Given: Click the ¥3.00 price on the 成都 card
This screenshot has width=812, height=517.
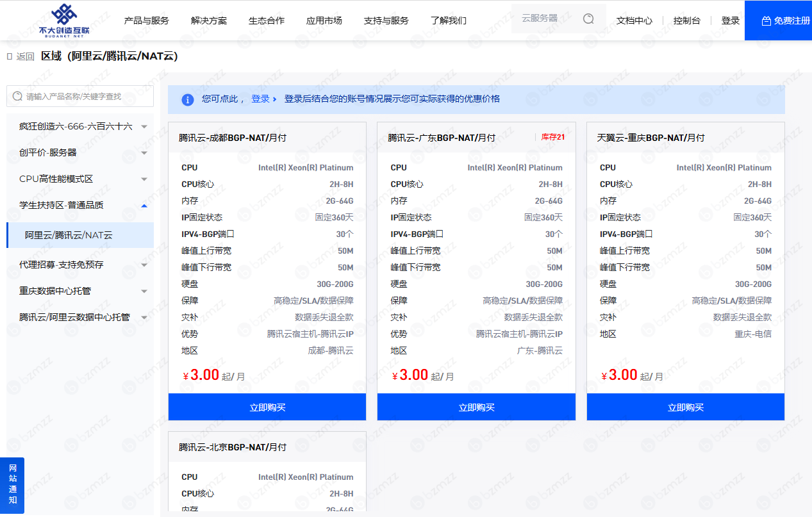Looking at the screenshot, I should (201, 375).
